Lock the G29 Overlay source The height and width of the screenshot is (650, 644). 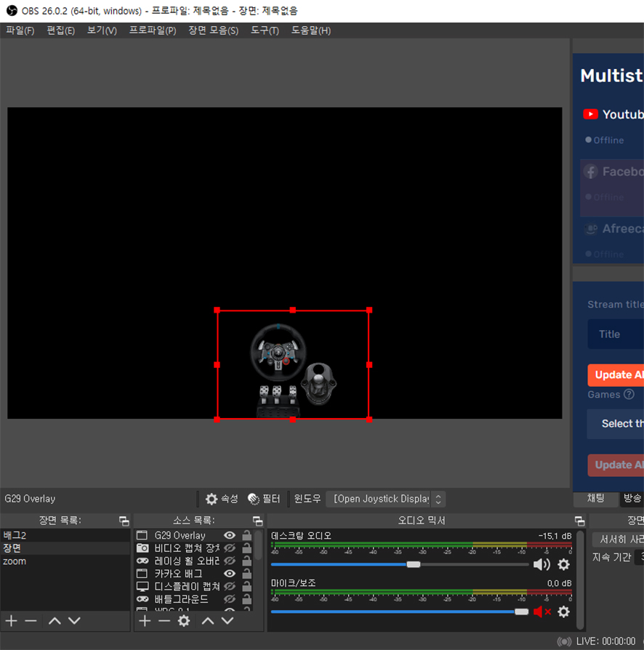click(x=246, y=535)
